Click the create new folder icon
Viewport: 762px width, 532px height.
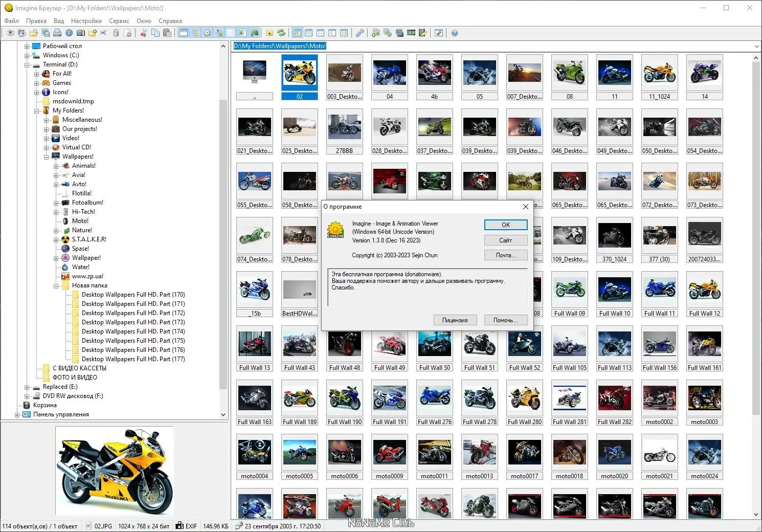(x=92, y=33)
